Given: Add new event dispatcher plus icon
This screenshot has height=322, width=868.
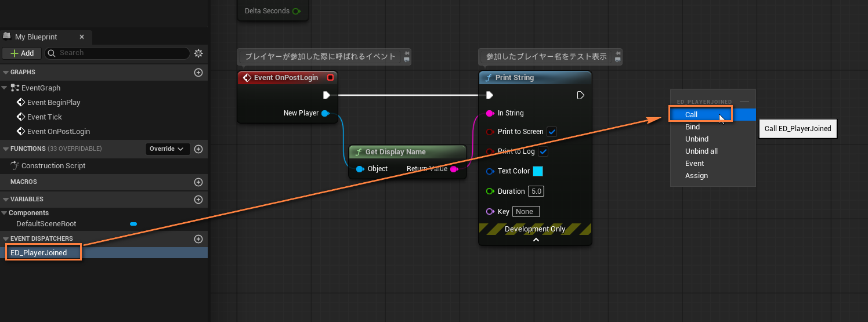Looking at the screenshot, I should [x=198, y=238].
